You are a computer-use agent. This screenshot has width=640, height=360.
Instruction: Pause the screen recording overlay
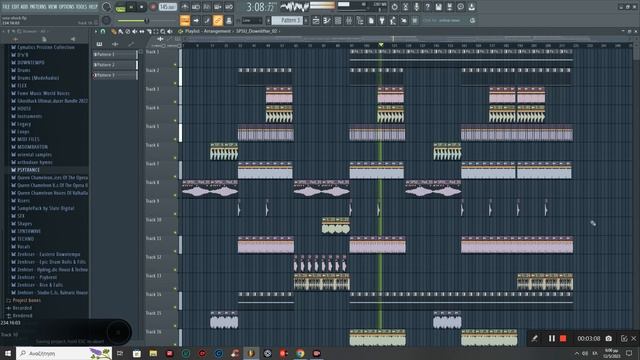pyautogui.click(x=551, y=338)
